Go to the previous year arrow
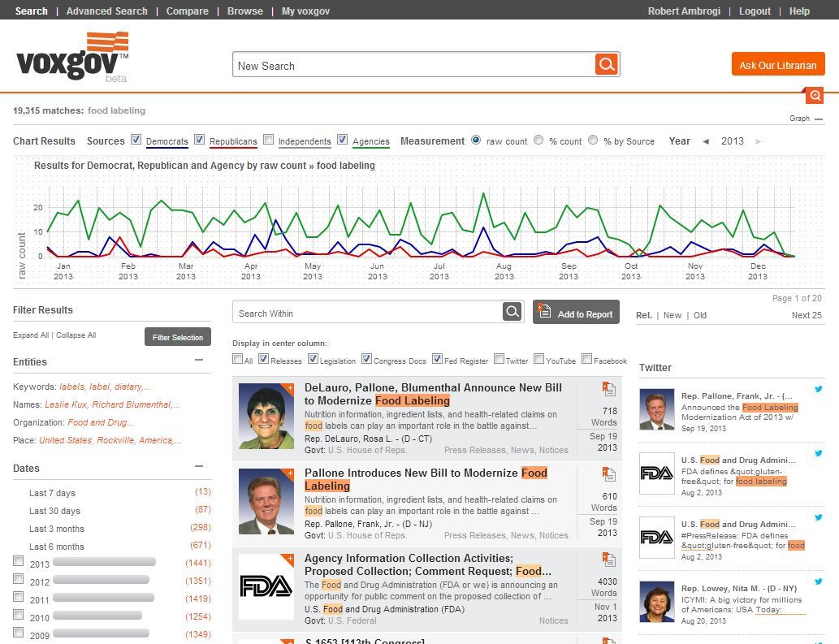Screen dimensions: 839x644 [706, 142]
